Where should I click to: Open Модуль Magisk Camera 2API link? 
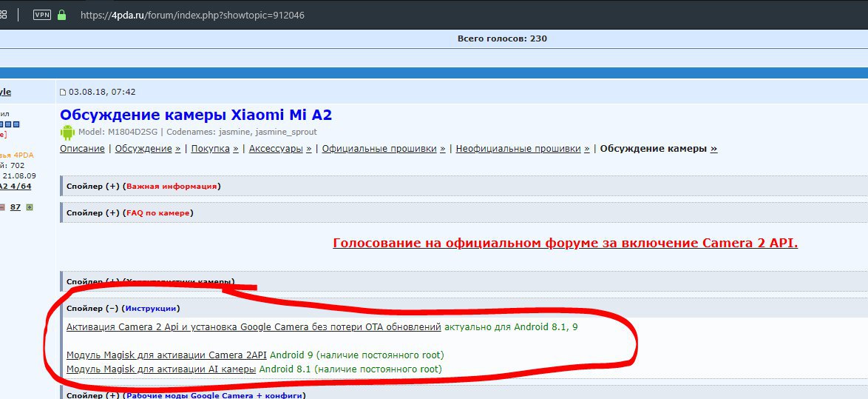coord(166,355)
